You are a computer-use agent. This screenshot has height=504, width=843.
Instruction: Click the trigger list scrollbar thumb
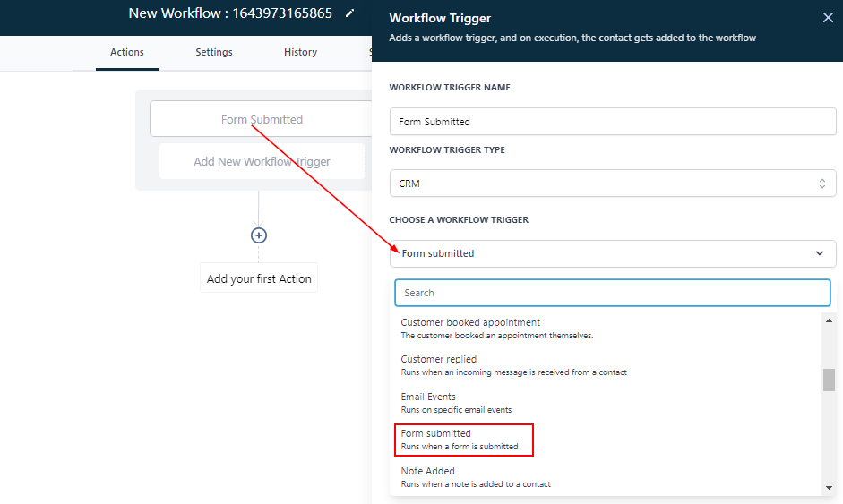[x=829, y=380]
